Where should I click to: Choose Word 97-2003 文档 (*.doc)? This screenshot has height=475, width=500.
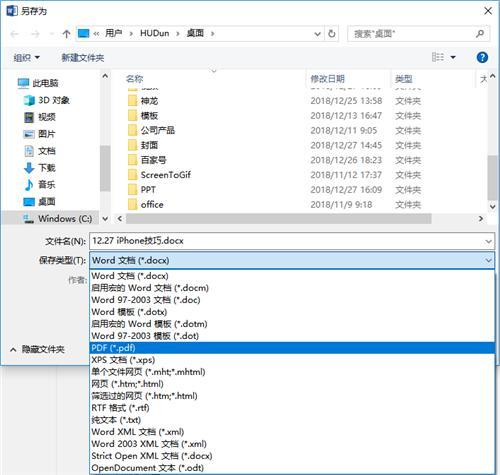pyautogui.click(x=292, y=300)
